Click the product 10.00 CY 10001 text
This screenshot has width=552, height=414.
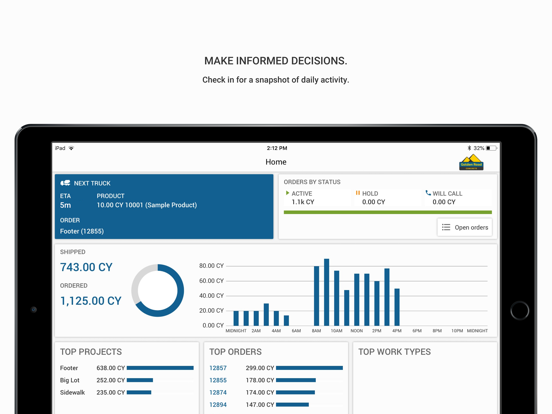click(x=147, y=205)
